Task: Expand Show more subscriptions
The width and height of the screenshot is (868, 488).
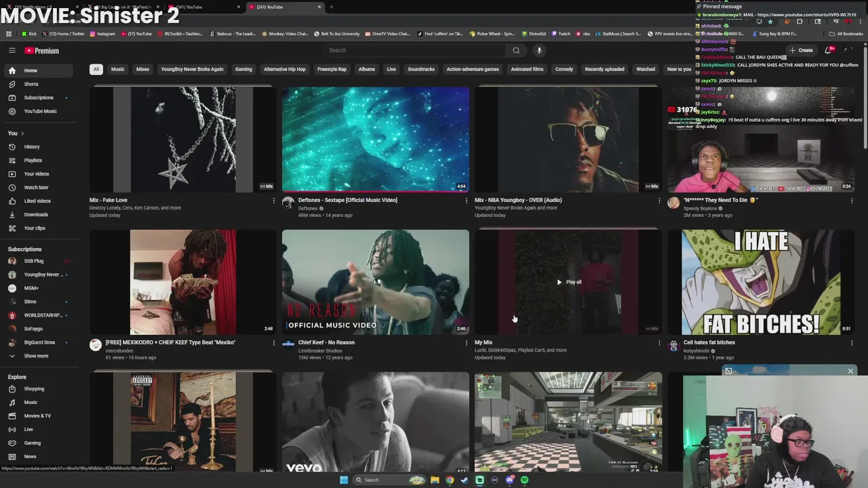Action: [x=39, y=356]
